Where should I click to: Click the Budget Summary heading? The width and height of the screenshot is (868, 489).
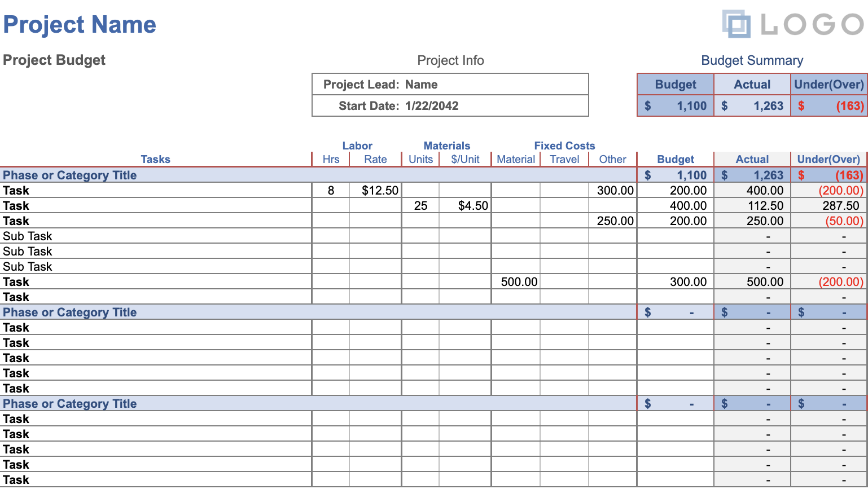(x=752, y=60)
